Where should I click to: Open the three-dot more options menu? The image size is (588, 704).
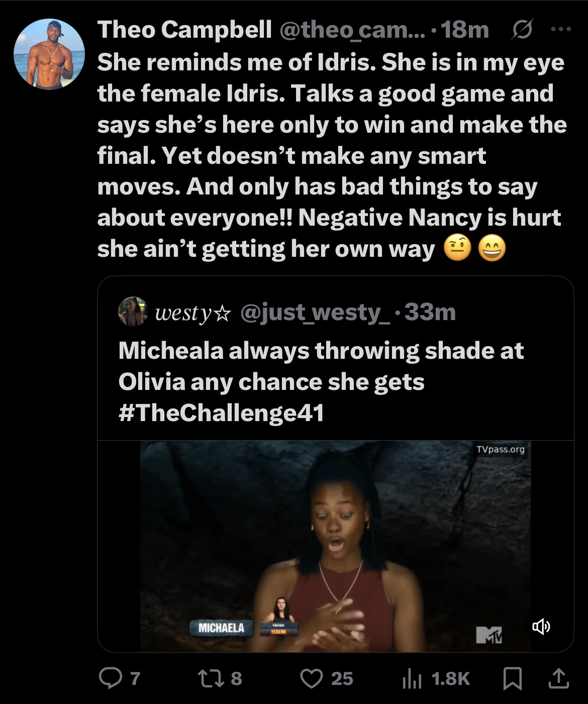coord(561,30)
